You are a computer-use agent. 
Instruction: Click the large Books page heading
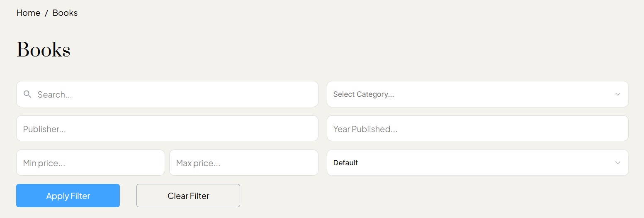(44, 50)
